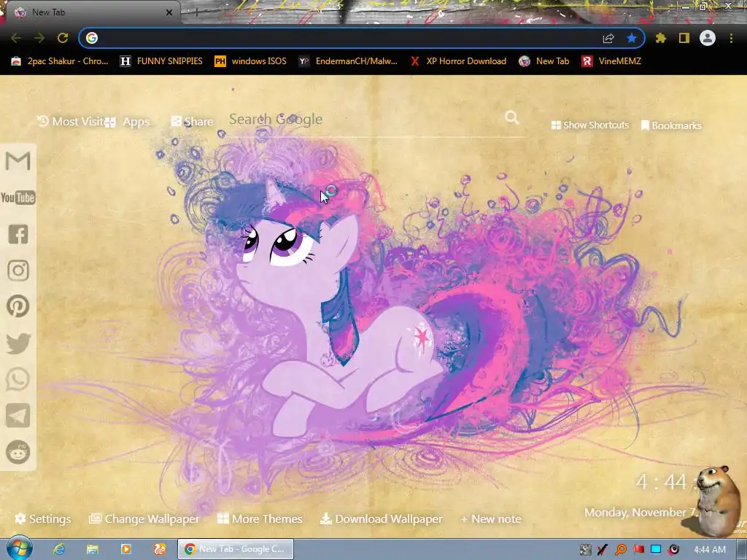The height and width of the screenshot is (560, 747).
Task: Open the New Tab bookmark
Action: [x=544, y=61]
